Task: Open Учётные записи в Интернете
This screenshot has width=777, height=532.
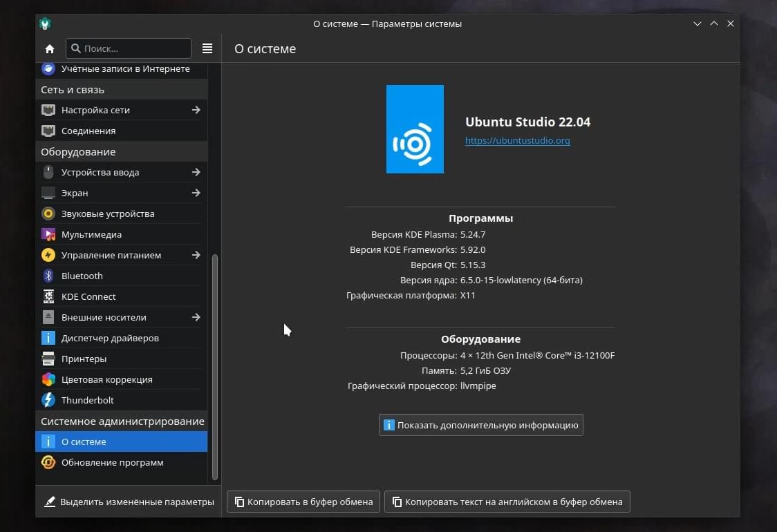Action: [x=122, y=69]
